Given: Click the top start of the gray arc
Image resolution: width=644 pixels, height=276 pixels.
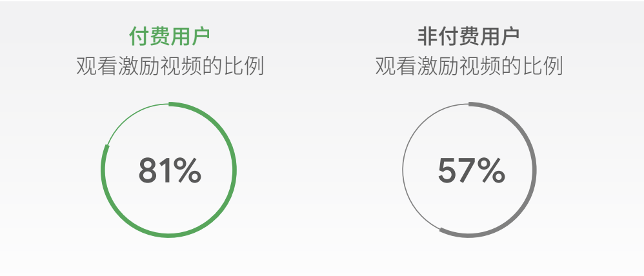Looking at the screenshot, I should pyautogui.click(x=470, y=104).
